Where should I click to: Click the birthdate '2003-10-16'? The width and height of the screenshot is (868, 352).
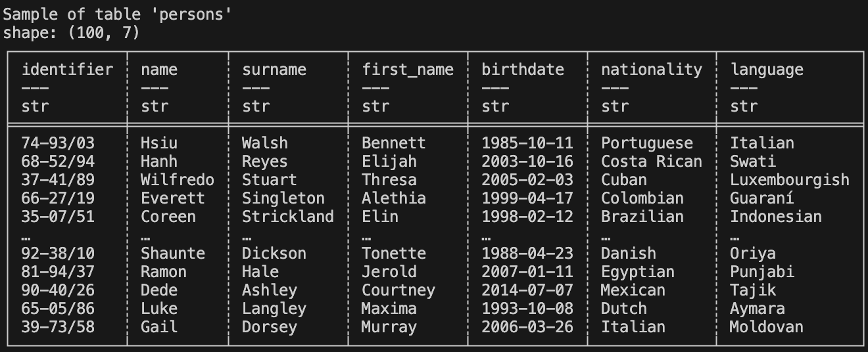coord(527,162)
